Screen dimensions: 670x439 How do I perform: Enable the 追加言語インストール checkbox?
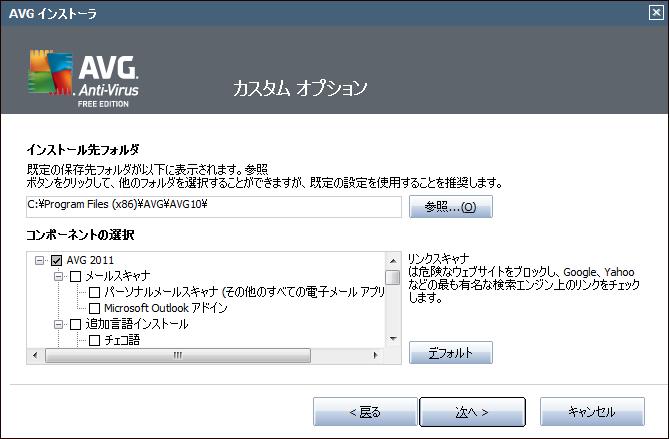pos(75,324)
